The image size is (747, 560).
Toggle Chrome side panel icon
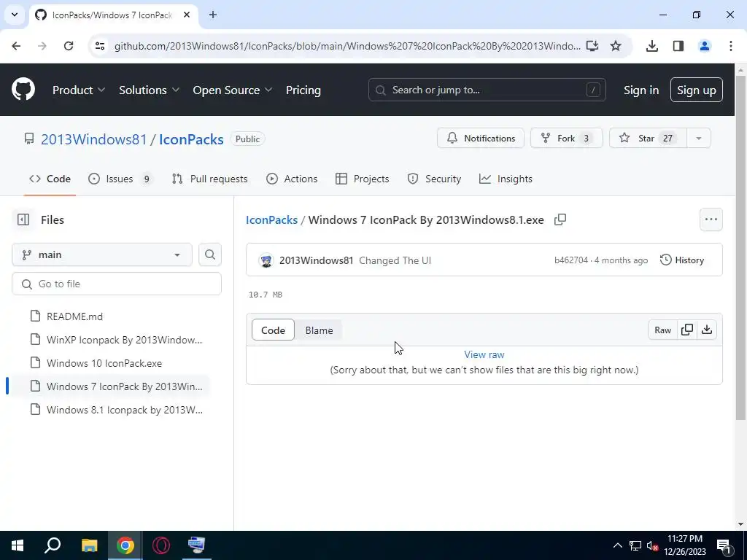click(678, 46)
